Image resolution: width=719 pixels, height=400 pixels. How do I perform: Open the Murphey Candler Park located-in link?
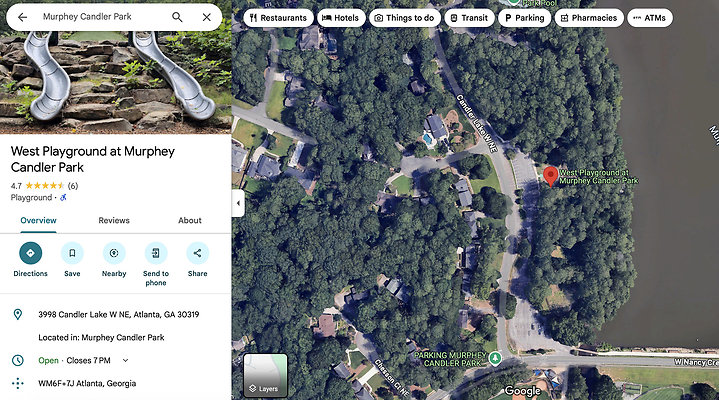tap(122, 338)
